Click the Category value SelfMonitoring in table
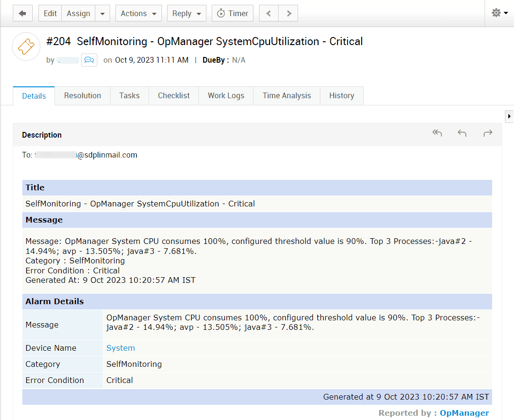Viewport: 514px width, 420px height. tap(134, 364)
